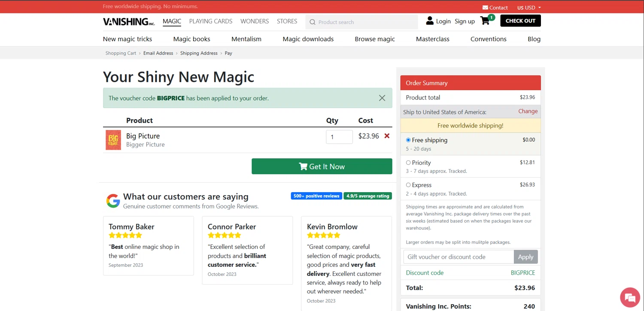Click the Total $23.96 amount
644x311 pixels.
[x=525, y=288]
